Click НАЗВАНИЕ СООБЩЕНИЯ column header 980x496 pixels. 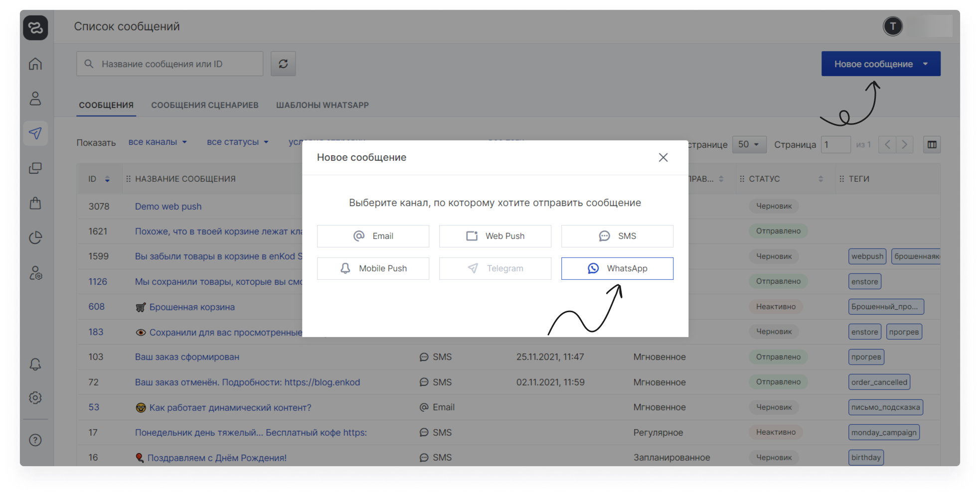click(185, 179)
